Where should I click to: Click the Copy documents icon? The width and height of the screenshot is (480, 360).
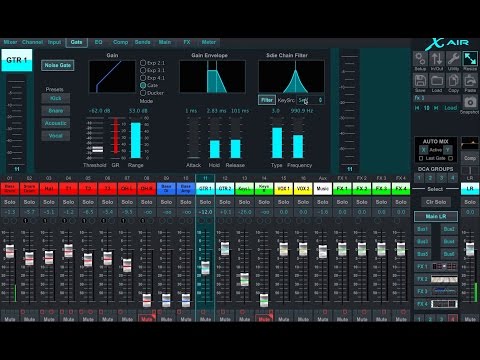point(453,81)
